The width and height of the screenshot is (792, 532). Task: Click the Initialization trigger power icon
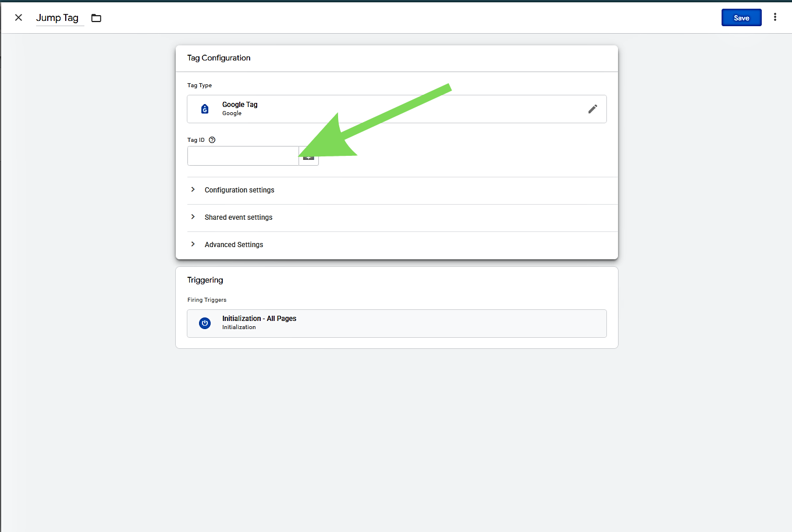click(x=205, y=323)
